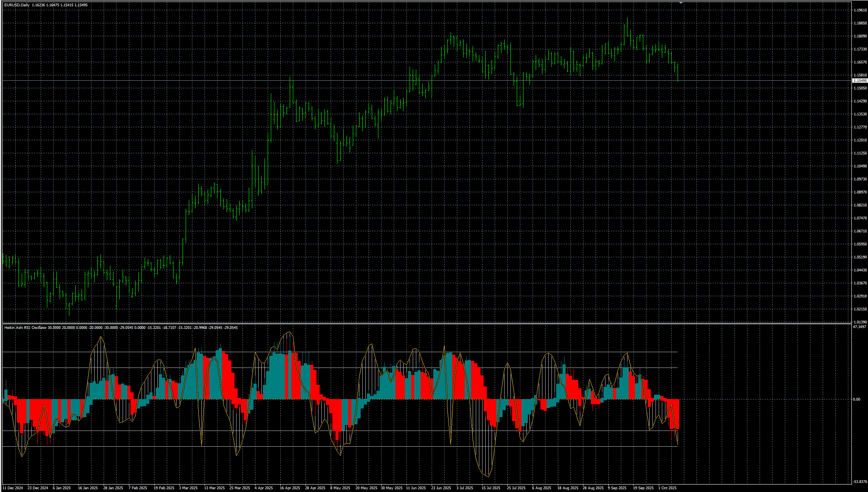Viewport: 868px width, 492px height.
Task: Click the oscillator zero level 0.00 label
Action: tap(857, 399)
